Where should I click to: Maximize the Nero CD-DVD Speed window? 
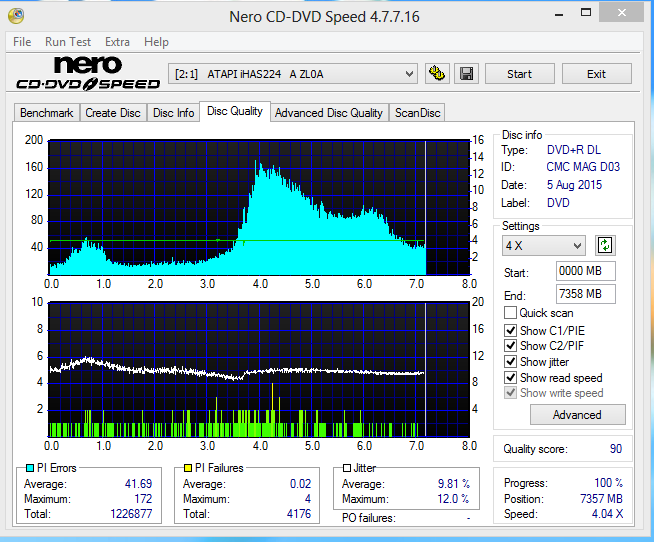tap(586, 13)
